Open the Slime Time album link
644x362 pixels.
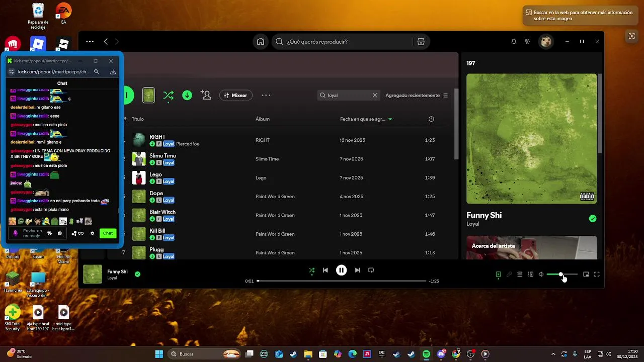pyautogui.click(x=267, y=159)
